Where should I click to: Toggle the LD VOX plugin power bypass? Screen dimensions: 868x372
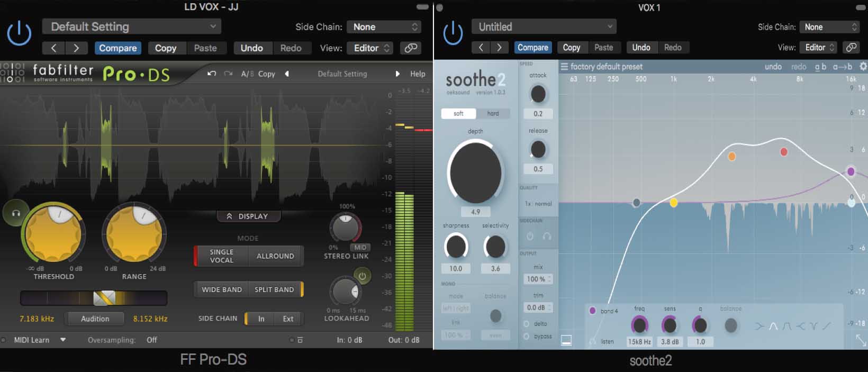click(19, 33)
